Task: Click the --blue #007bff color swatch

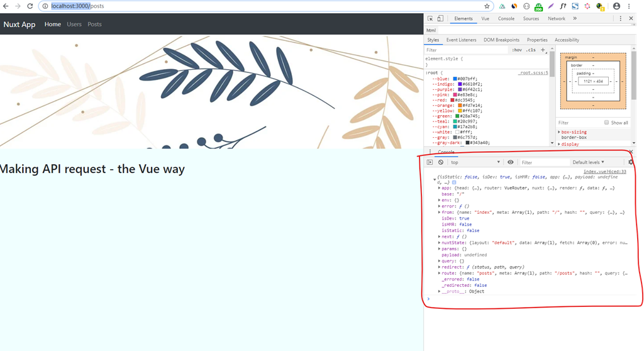Action: click(455, 79)
